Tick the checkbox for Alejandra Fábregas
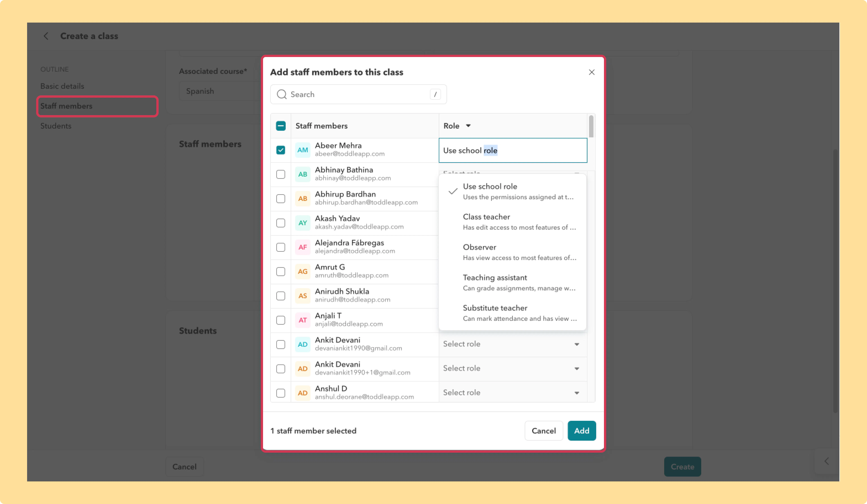Image resolution: width=867 pixels, height=504 pixels. 281,247
